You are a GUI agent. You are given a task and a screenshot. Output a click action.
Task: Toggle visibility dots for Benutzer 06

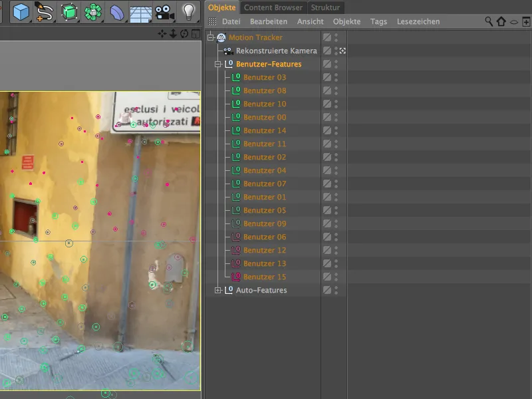click(336, 237)
